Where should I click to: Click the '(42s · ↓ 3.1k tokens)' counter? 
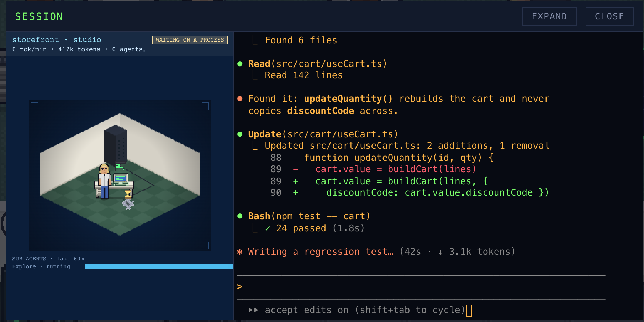tap(457, 252)
